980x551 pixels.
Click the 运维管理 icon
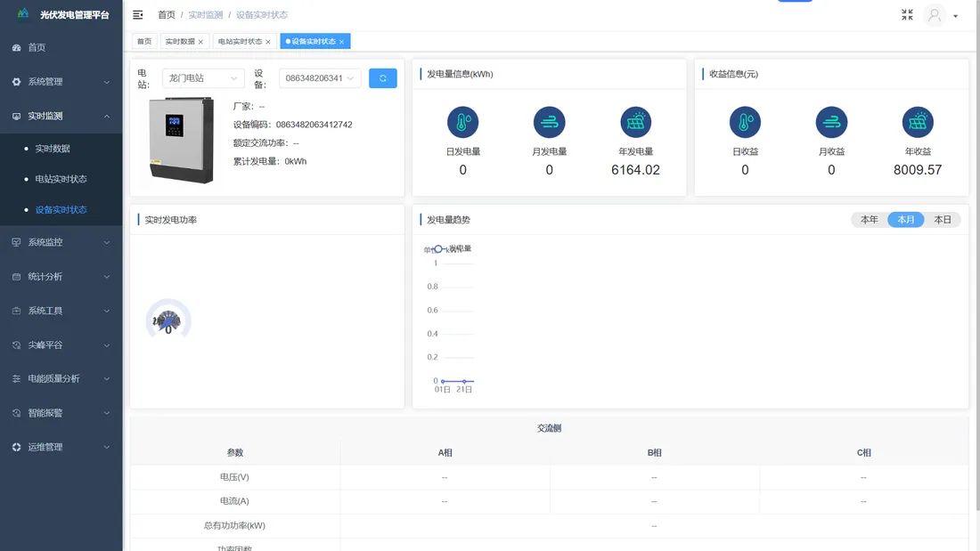click(16, 447)
